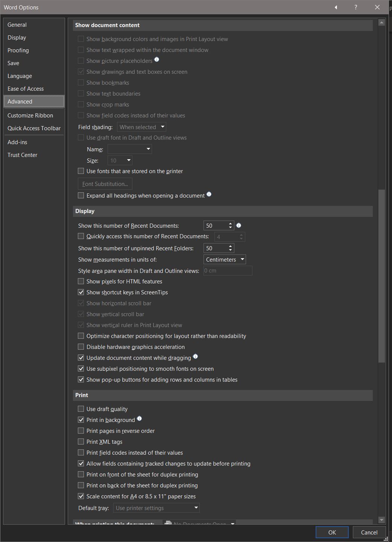
Task: Click the scroll down arrow of options pane
Action: 381,520
